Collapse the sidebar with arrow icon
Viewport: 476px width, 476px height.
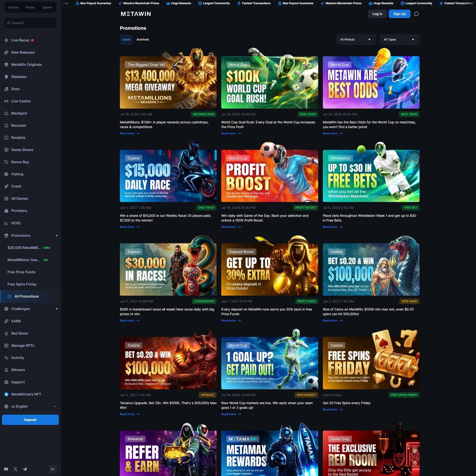click(53, 469)
